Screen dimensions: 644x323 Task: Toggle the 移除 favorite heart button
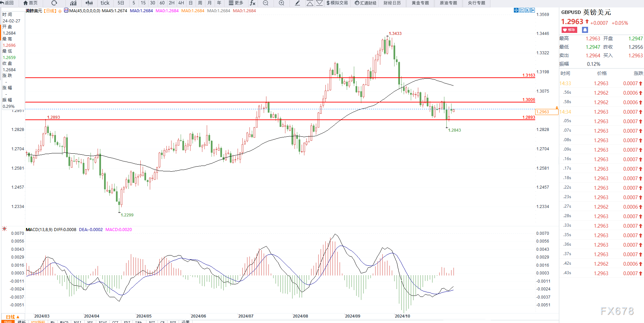coord(569,30)
